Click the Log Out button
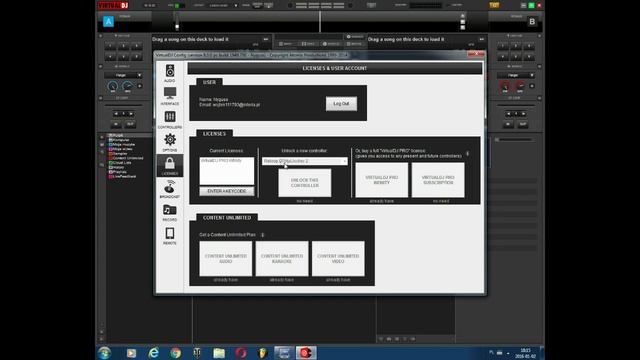The width and height of the screenshot is (640, 360). (x=341, y=104)
